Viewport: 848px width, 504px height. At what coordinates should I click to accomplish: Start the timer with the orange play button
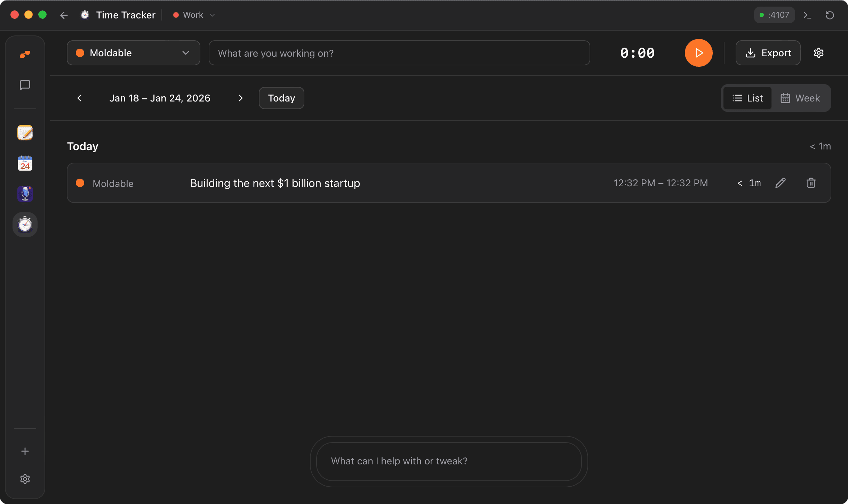pyautogui.click(x=698, y=52)
